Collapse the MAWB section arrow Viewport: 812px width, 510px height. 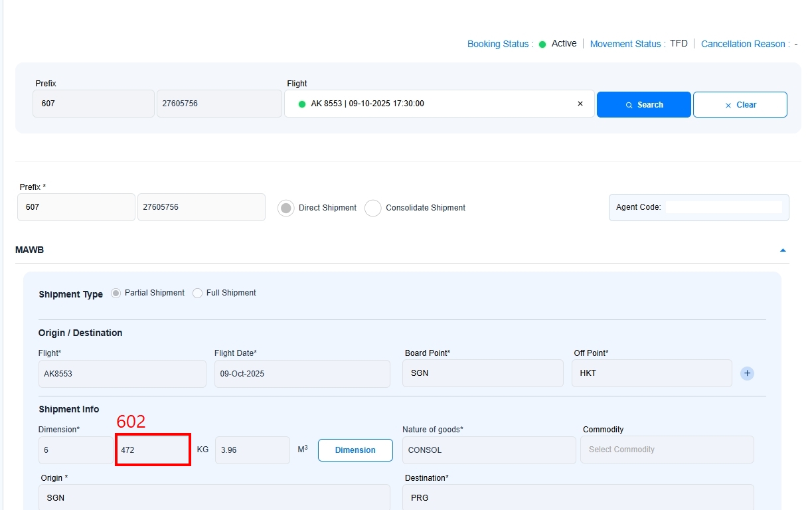(x=783, y=250)
